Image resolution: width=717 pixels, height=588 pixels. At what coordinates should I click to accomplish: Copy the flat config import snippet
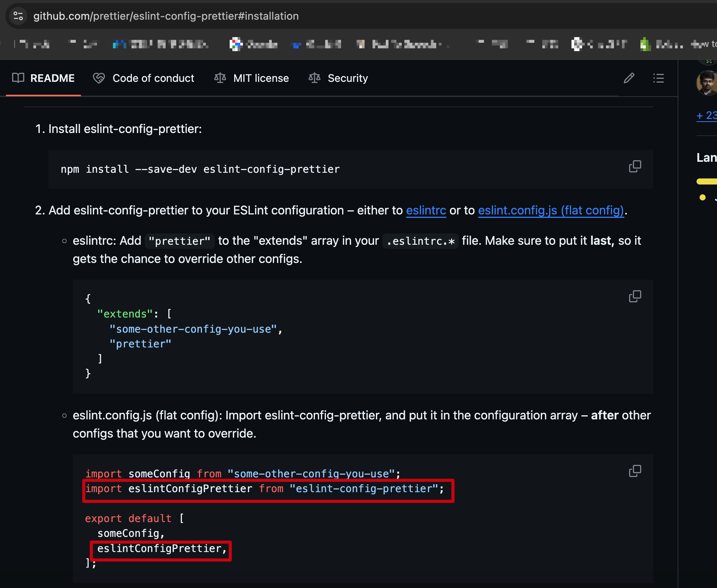[x=635, y=471]
